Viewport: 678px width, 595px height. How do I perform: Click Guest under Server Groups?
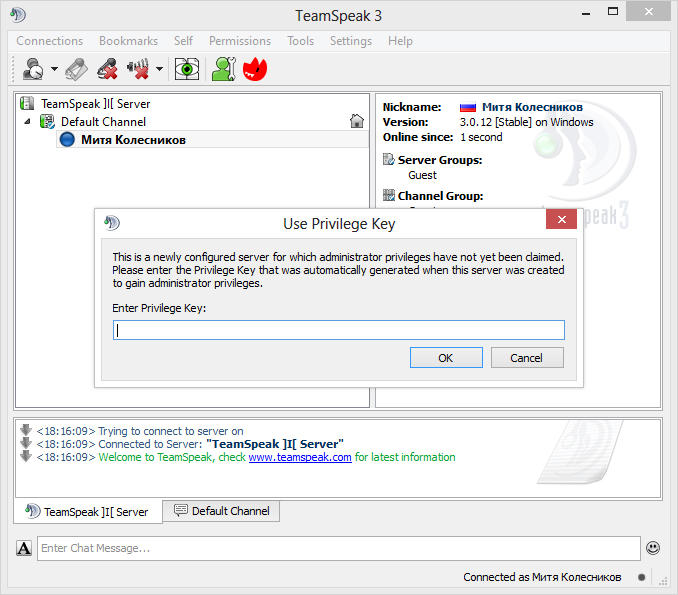pyautogui.click(x=422, y=175)
